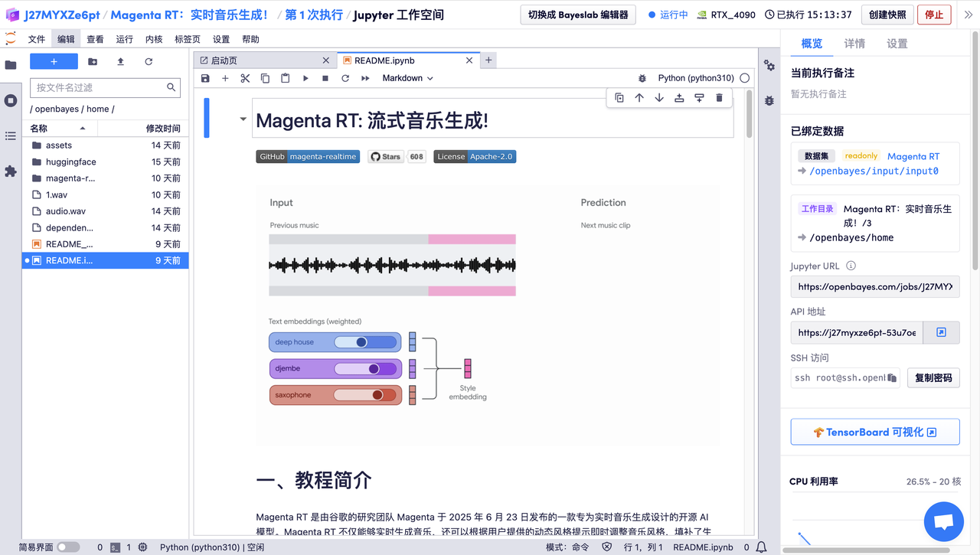Collapse the Magenta RT heading section
This screenshot has width=980, height=555.
coord(243,119)
